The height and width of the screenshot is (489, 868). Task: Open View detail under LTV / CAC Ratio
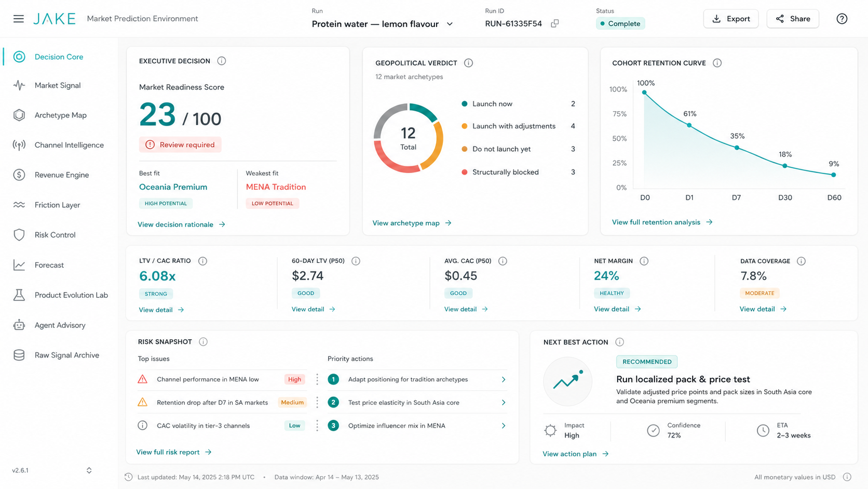(x=161, y=310)
